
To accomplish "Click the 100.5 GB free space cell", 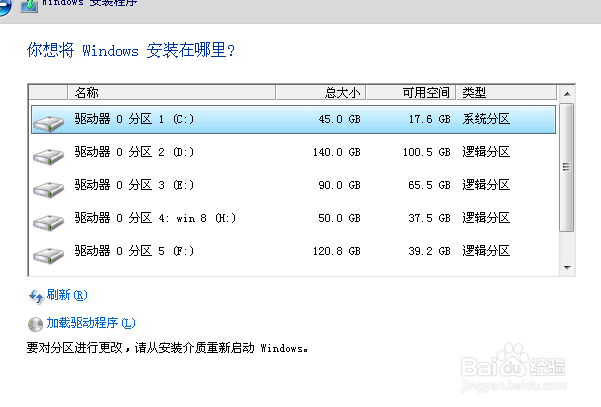I will point(427,153).
